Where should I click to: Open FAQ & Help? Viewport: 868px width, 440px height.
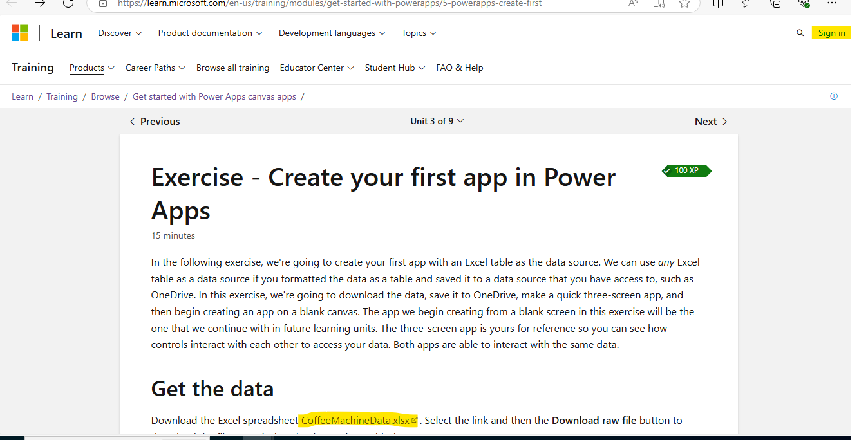coord(460,68)
